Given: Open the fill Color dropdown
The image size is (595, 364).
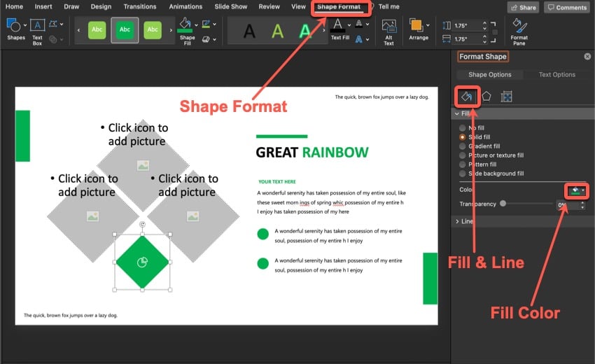Looking at the screenshot, I should click(x=575, y=190).
